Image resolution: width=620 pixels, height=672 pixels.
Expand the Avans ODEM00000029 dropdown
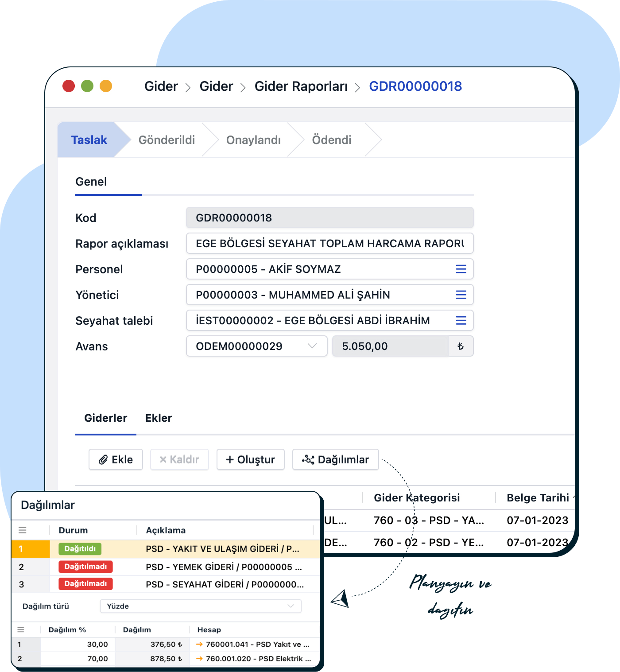coord(312,346)
